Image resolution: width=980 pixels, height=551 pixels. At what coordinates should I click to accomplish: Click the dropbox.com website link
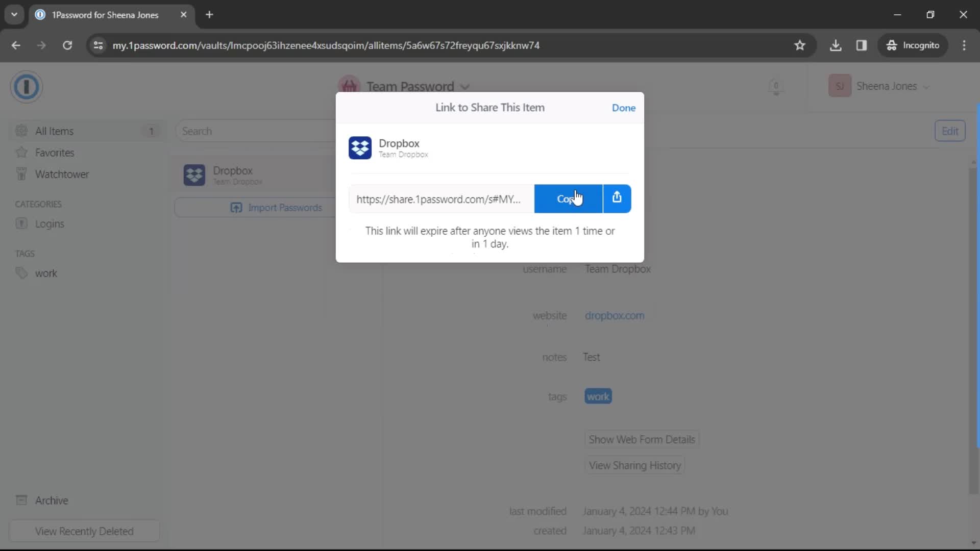[x=615, y=315]
